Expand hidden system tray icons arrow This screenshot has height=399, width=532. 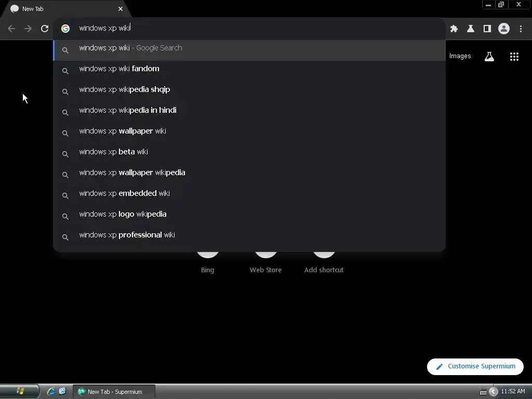coord(494,392)
